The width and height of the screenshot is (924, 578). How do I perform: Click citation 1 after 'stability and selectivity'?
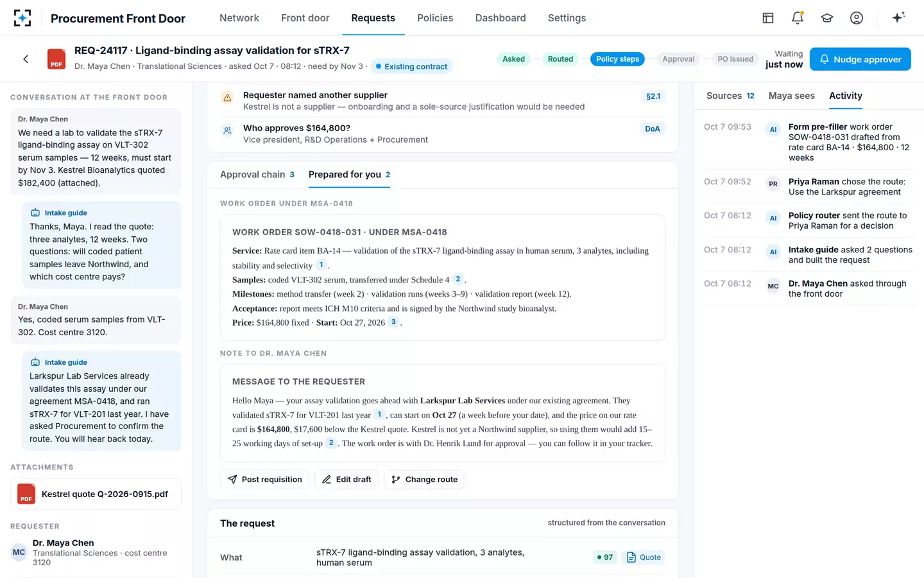click(x=321, y=265)
